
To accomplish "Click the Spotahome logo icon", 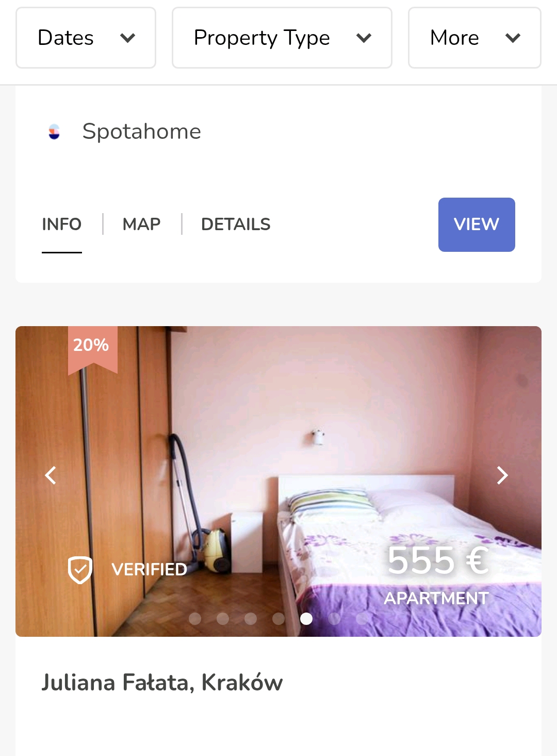I will [54, 132].
